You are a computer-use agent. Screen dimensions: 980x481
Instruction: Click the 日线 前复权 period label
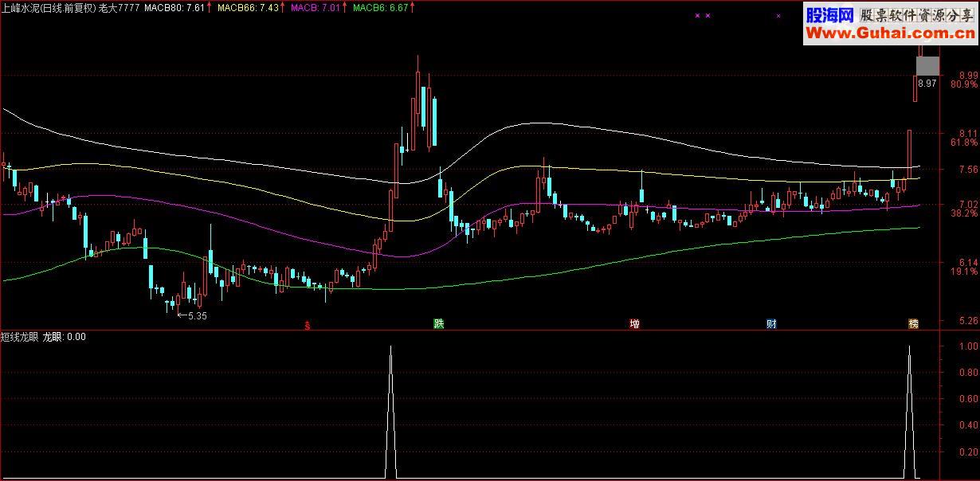click(x=68, y=7)
